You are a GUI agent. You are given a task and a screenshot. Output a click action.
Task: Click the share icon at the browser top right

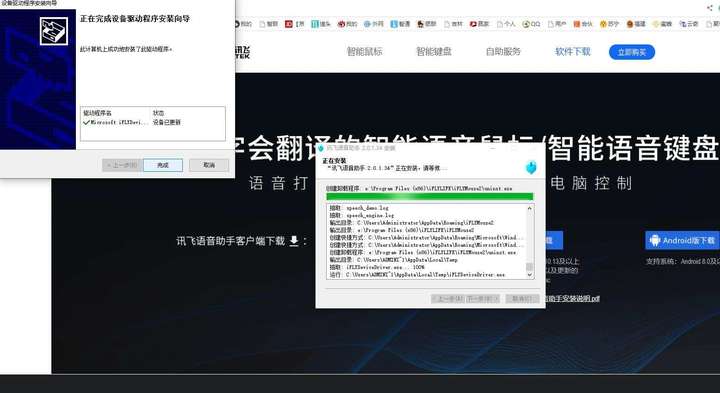(x=710, y=7)
